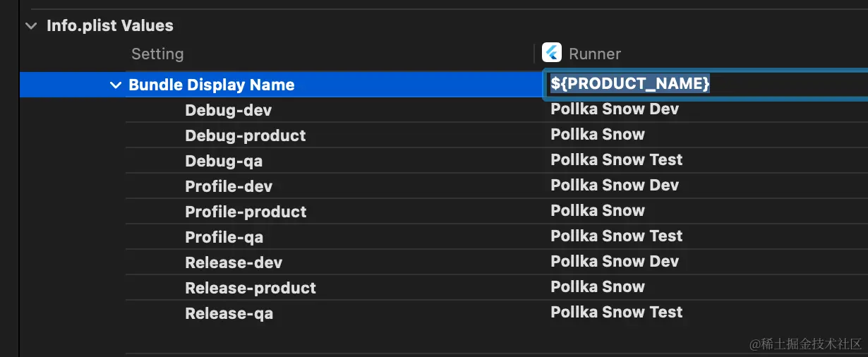Click the Pollka Snow value for Release-product
The width and height of the screenshot is (868, 357).
pos(597,287)
